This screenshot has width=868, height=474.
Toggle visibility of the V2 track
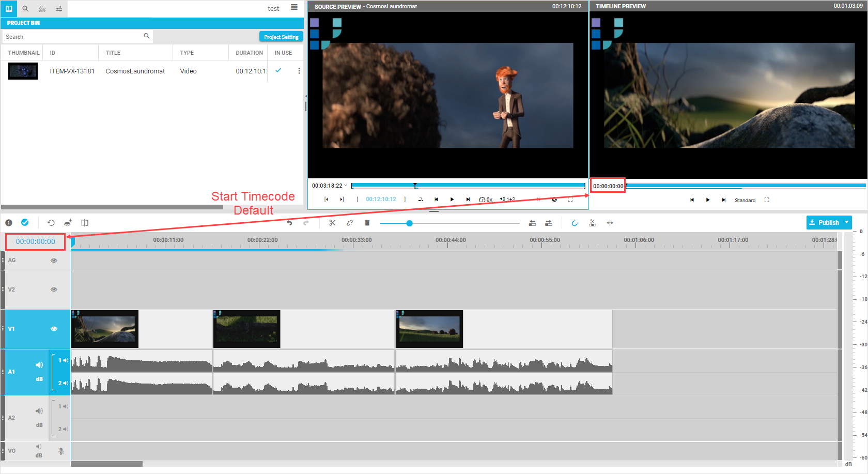(x=54, y=289)
